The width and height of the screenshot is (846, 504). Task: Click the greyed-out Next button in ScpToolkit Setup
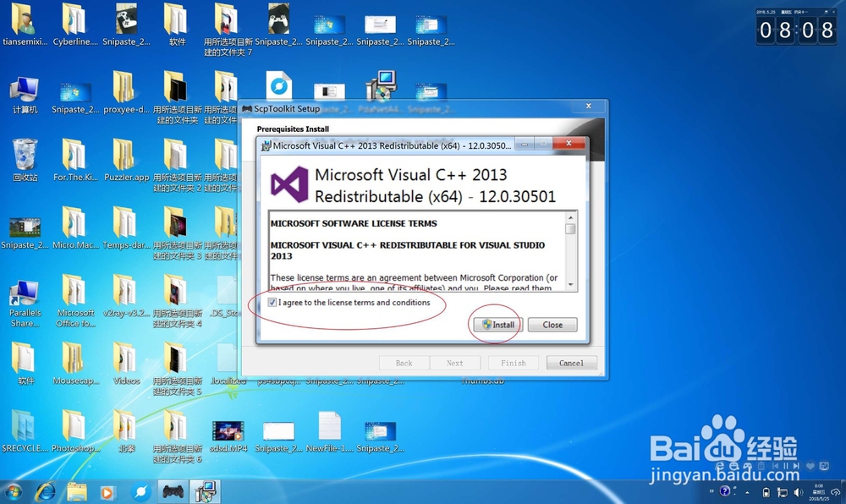(x=454, y=363)
